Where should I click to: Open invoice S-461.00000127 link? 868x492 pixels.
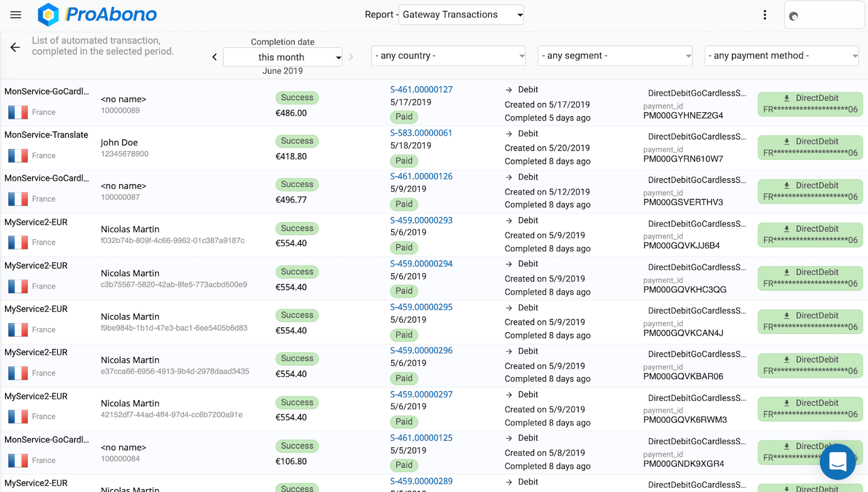point(421,90)
